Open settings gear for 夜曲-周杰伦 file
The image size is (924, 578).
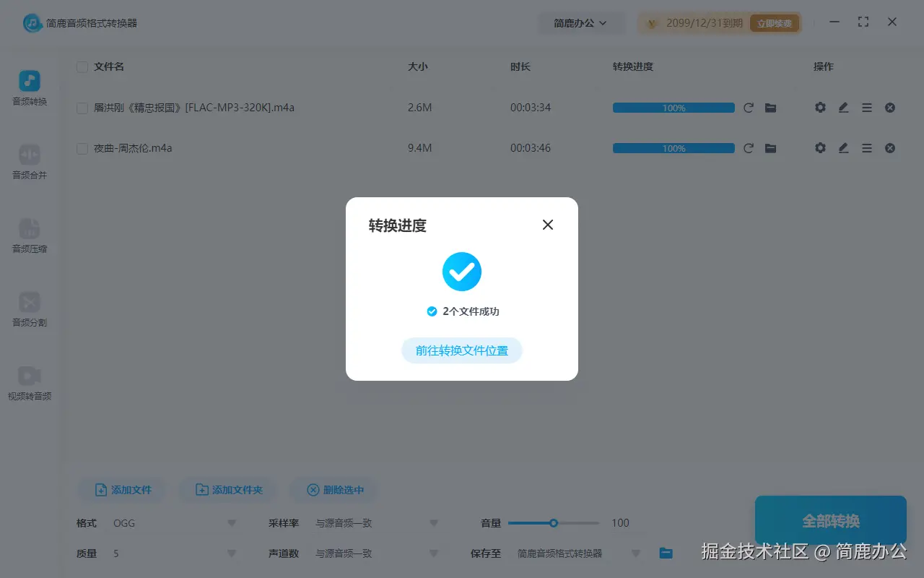[x=820, y=148]
